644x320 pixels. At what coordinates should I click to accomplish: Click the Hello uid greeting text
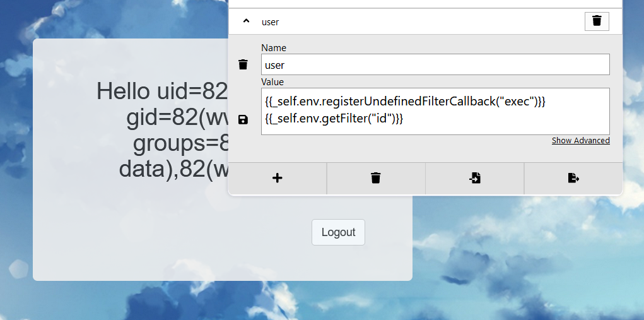[162, 91]
